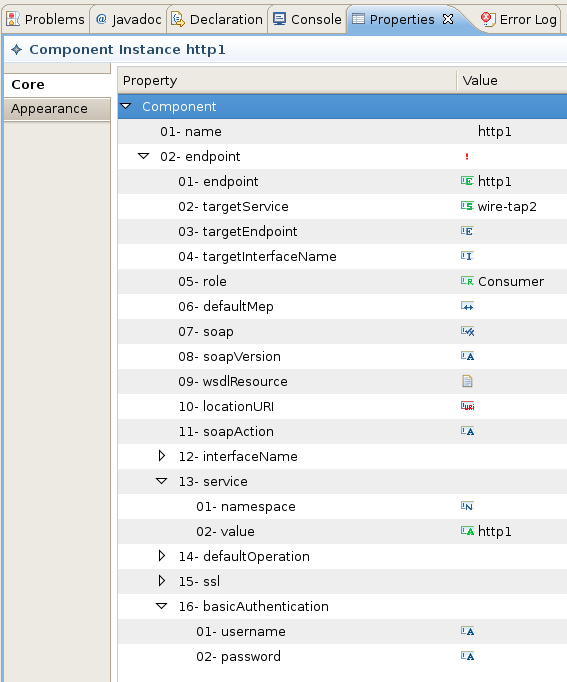Collapse the Component category header

click(x=126, y=106)
